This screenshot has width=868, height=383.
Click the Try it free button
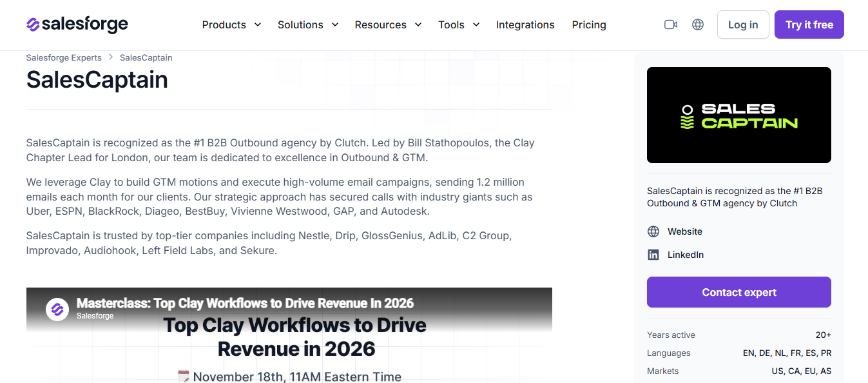coord(809,25)
